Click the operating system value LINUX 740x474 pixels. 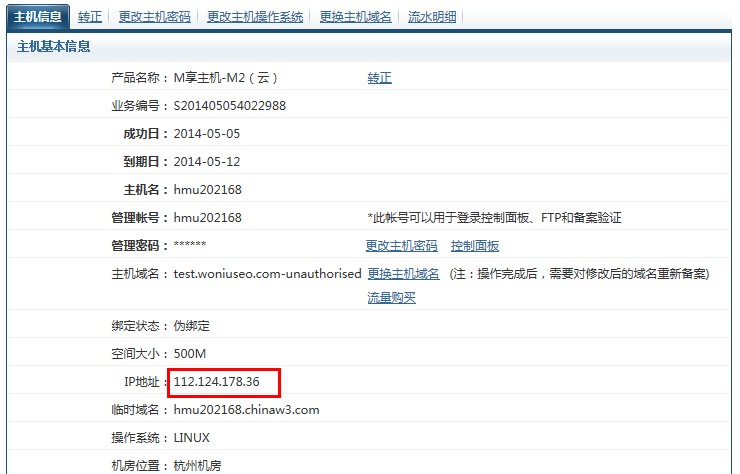pos(191,438)
